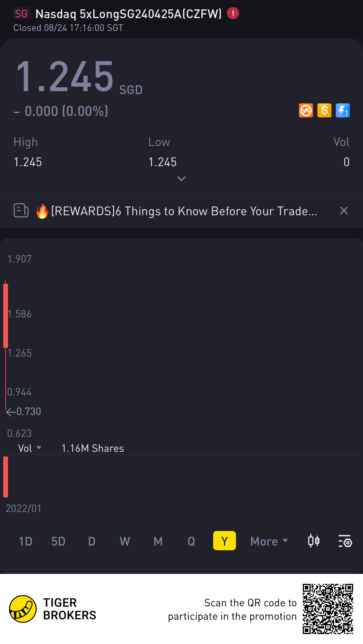
Task: Open the More timeframes dropdown
Action: [269, 541]
